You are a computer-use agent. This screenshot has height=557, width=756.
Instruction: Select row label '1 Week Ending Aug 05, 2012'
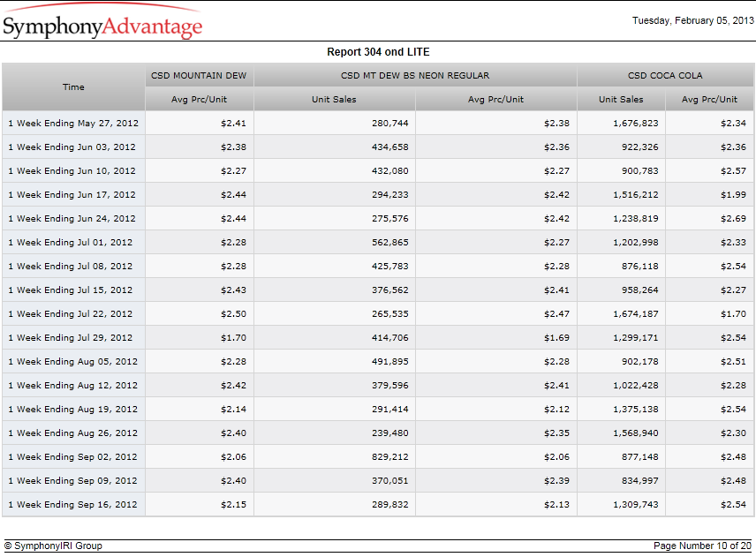[x=72, y=361]
